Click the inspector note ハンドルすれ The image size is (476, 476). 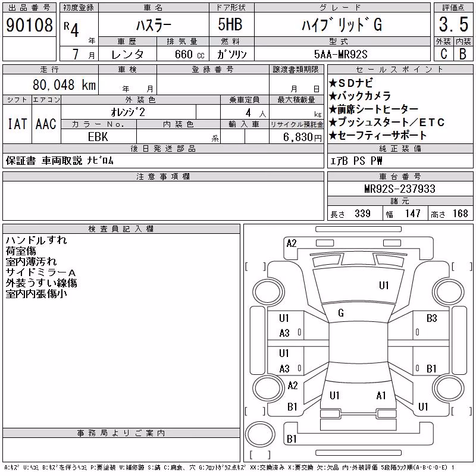(36, 240)
